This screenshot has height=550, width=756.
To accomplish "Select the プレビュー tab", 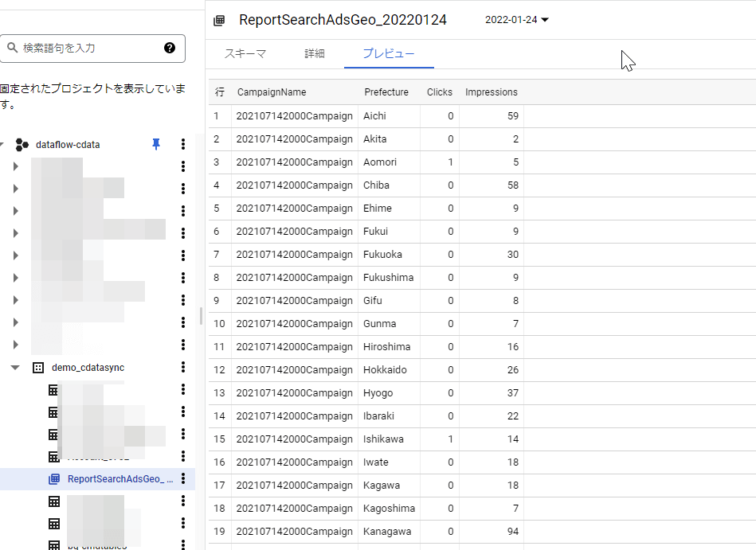I will pos(389,54).
